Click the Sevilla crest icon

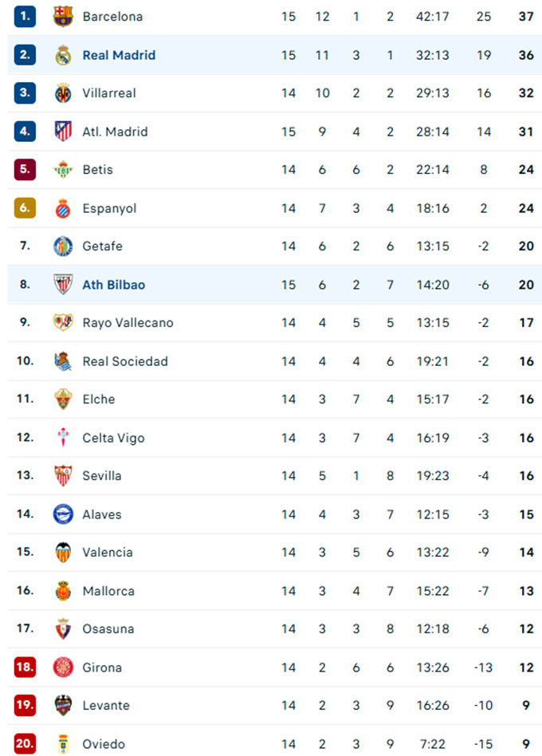63,476
